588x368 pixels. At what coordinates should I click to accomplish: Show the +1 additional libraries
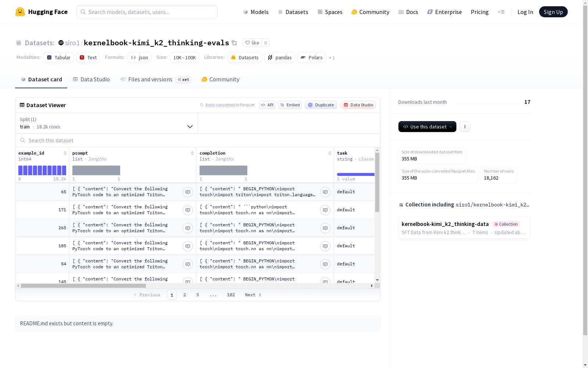332,57
